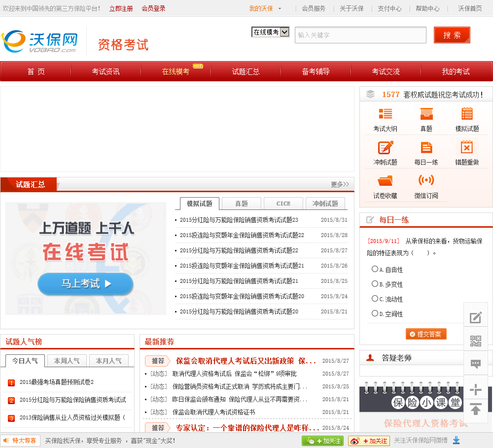Viewport: 493px width, 448px height.
Task: Expand the 我的沃保 dropdown menu
Action: tap(280, 8)
